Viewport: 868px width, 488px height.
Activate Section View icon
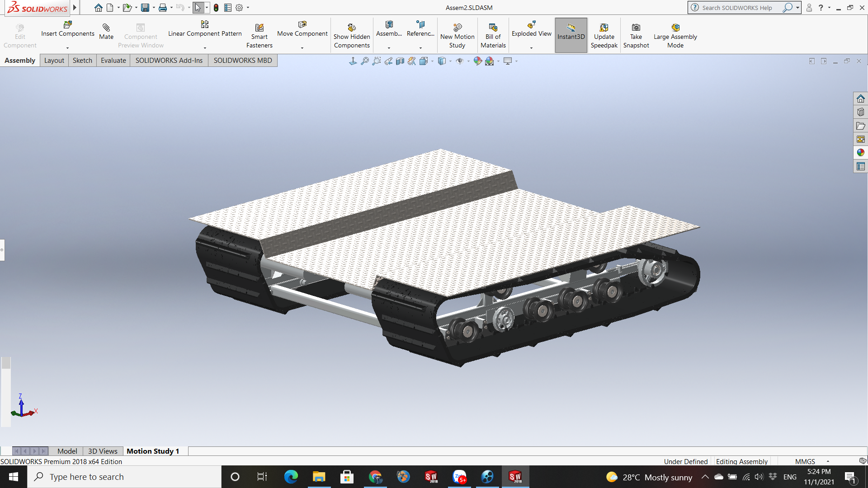coord(400,61)
